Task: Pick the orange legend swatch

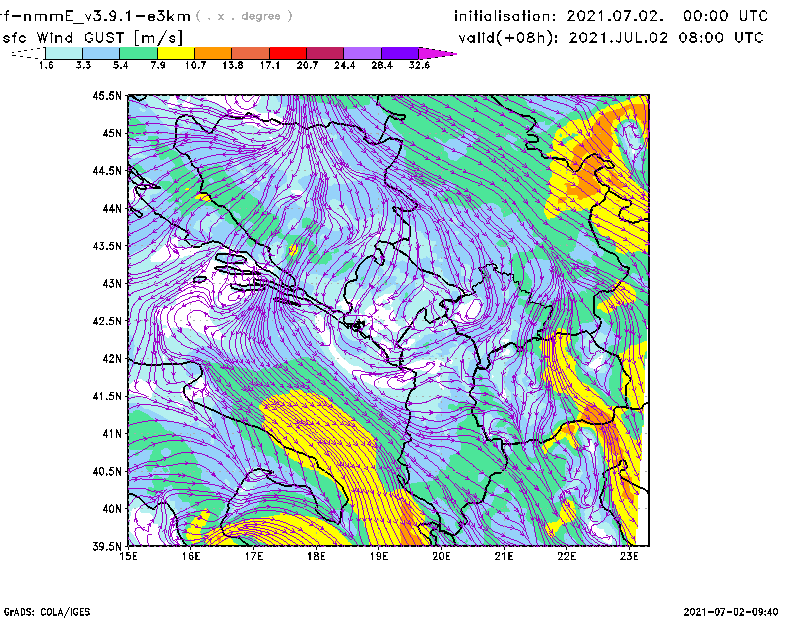Action: pos(213,53)
